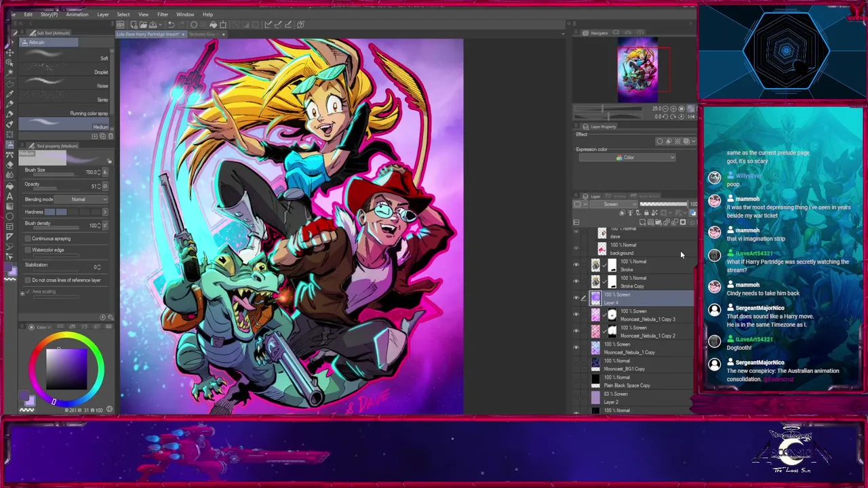Click the new raster layer icon

[642, 222]
